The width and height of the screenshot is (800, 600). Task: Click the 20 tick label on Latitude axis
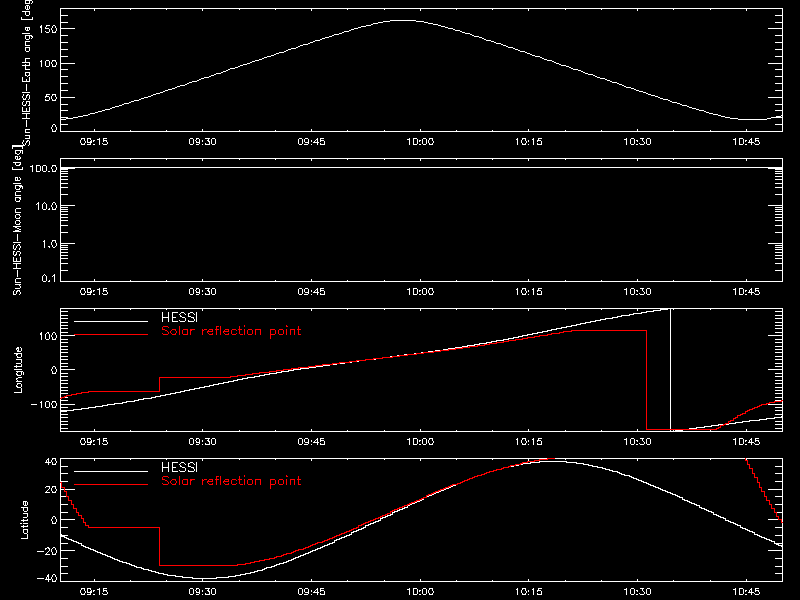(x=51, y=490)
